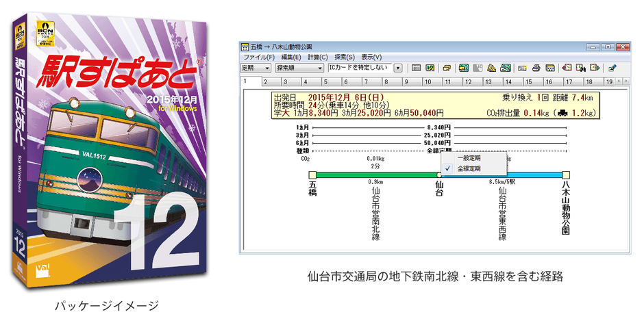Click the green checkmark chart toolbar icon
Screen dimensions: 644x323
(430, 68)
